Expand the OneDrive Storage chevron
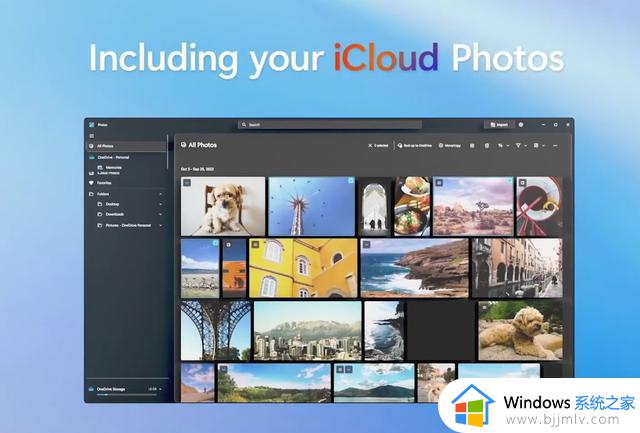The width and height of the screenshot is (640, 433). pyautogui.click(x=160, y=389)
